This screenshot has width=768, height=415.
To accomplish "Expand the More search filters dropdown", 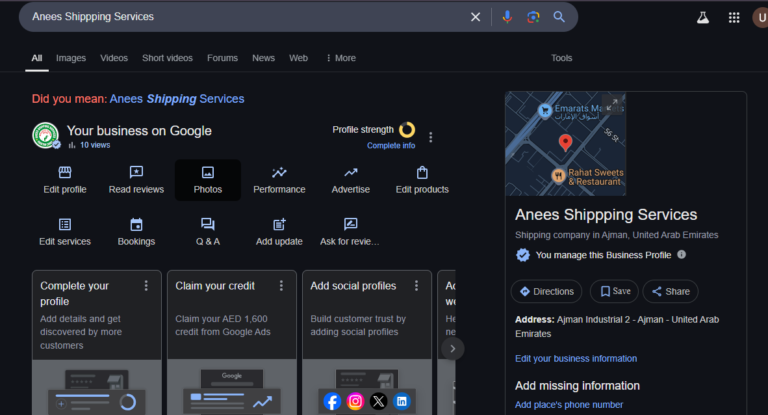I will (x=339, y=58).
